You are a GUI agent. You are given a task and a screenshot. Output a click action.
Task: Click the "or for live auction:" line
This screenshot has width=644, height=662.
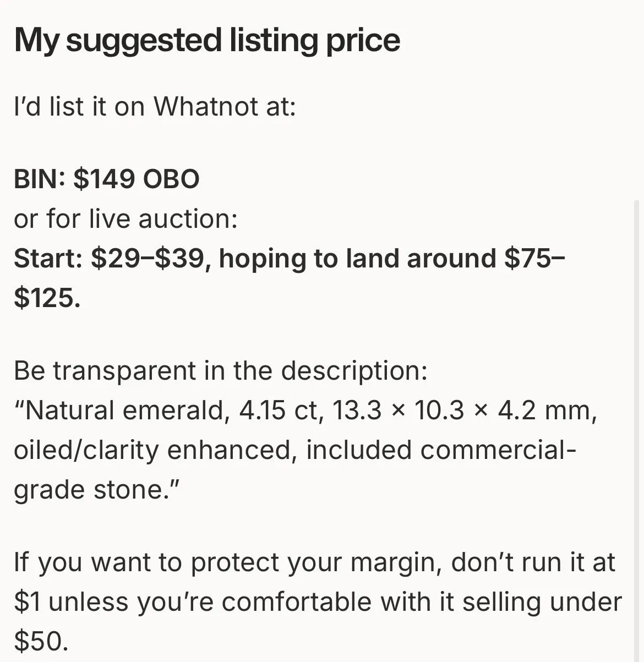pos(126,219)
